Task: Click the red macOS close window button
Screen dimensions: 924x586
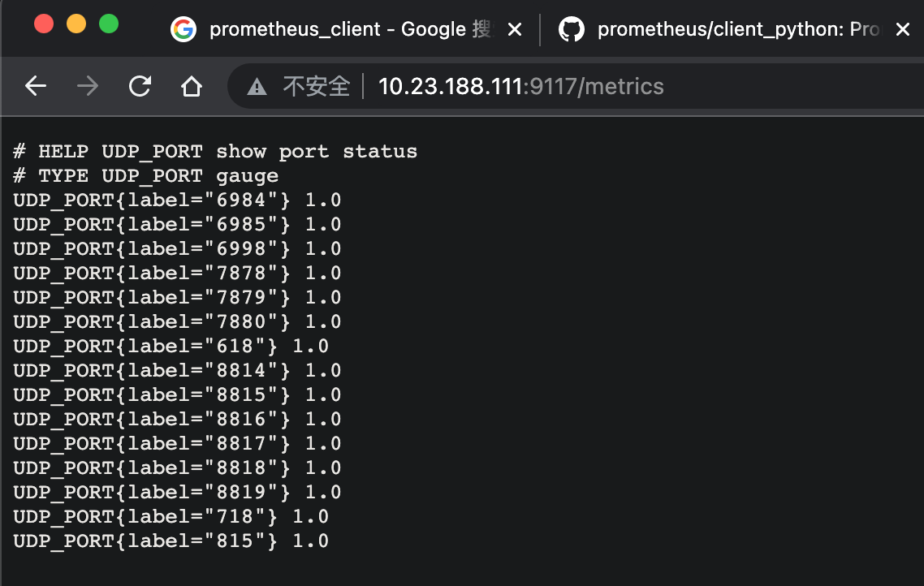Action: [44, 24]
